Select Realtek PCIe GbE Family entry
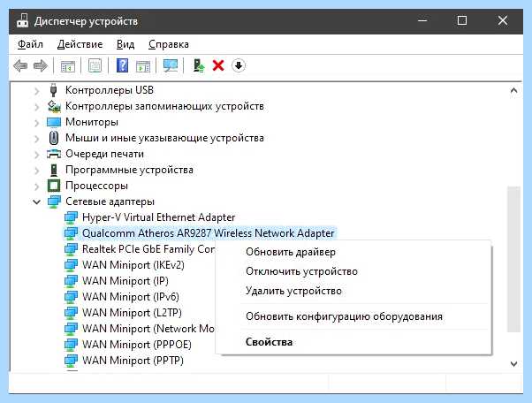The width and height of the screenshot is (532, 403). pyautogui.click(x=148, y=249)
